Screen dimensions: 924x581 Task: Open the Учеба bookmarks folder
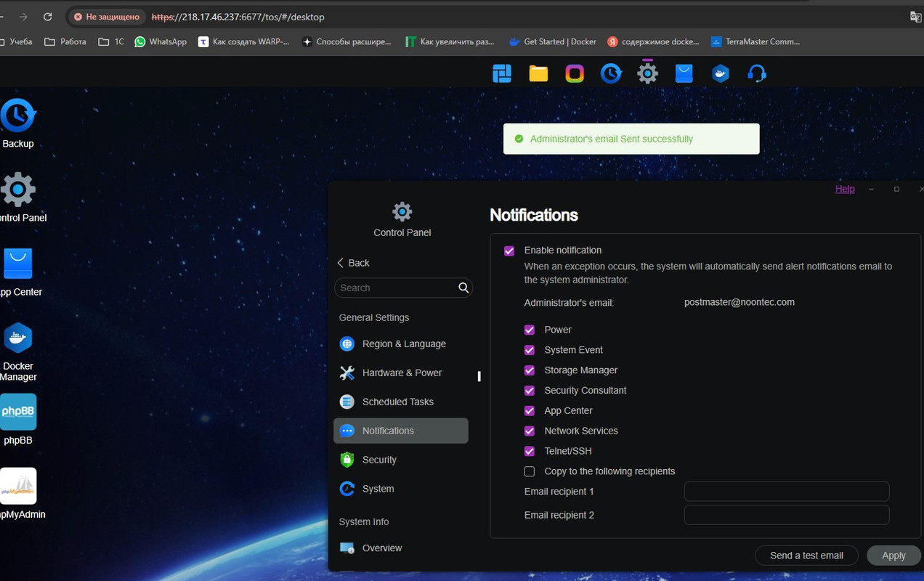(16, 42)
